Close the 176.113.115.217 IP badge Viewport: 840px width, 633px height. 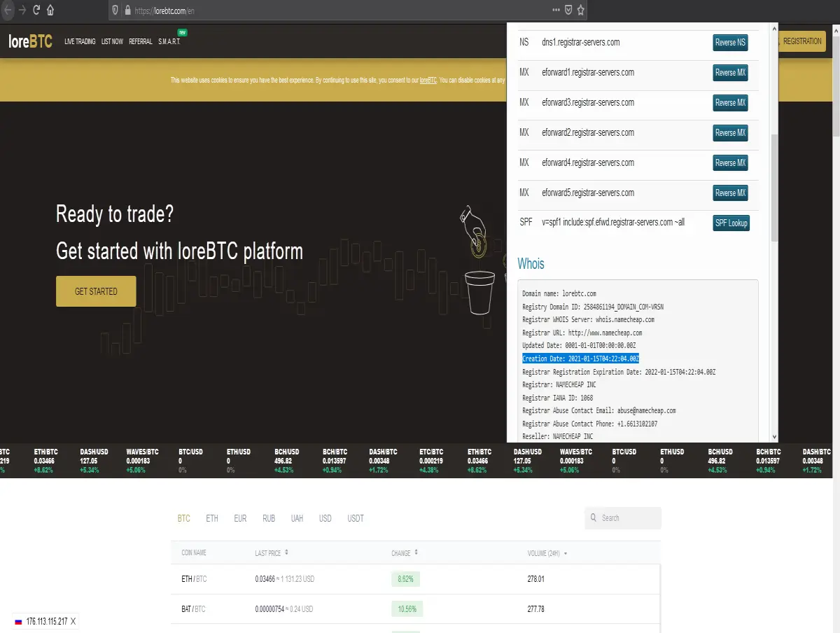coord(73,622)
